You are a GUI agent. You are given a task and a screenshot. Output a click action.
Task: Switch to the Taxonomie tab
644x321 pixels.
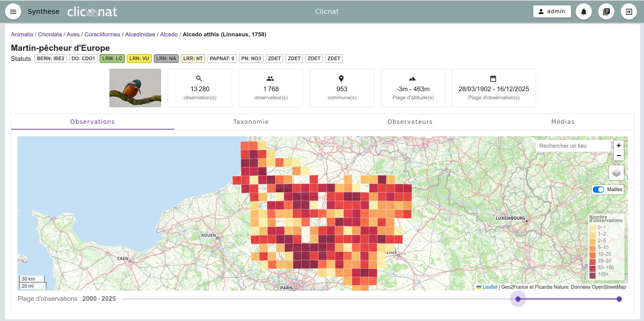click(x=251, y=122)
